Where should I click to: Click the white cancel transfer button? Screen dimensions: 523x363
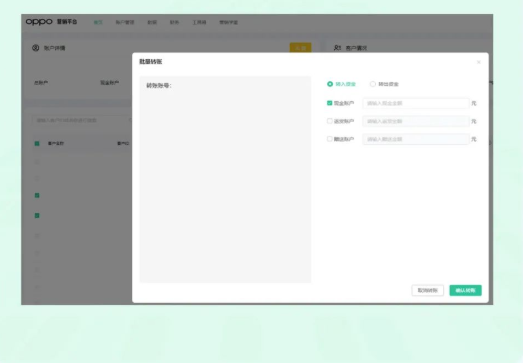tap(428, 291)
